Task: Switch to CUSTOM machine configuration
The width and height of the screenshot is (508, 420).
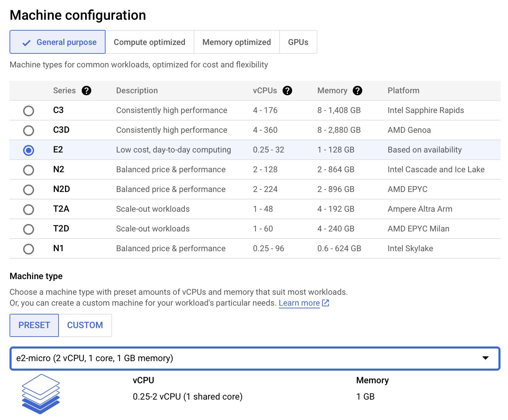Action: coord(85,325)
